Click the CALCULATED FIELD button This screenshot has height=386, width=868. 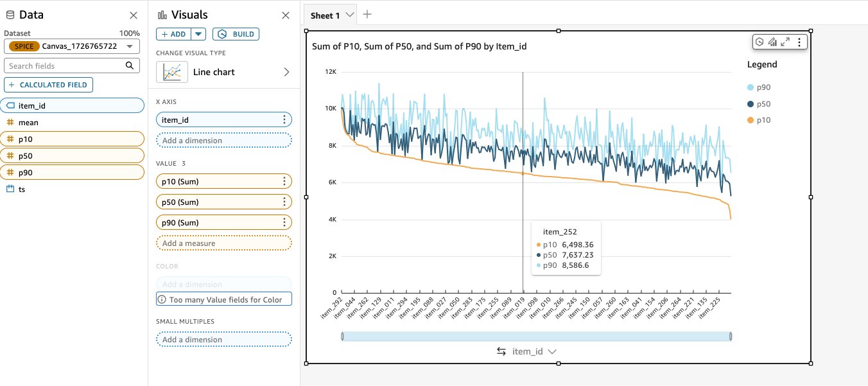49,85
